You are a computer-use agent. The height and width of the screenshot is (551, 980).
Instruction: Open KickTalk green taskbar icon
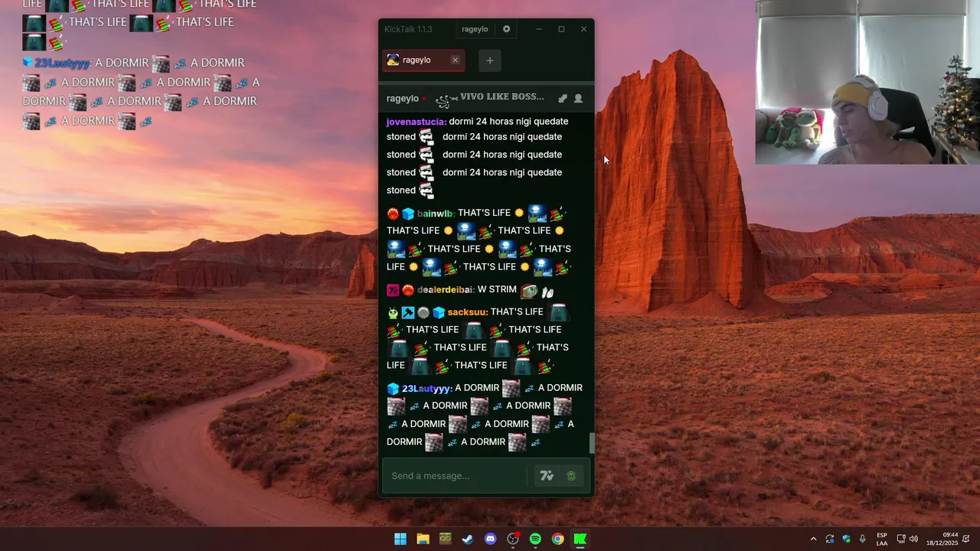coord(580,539)
